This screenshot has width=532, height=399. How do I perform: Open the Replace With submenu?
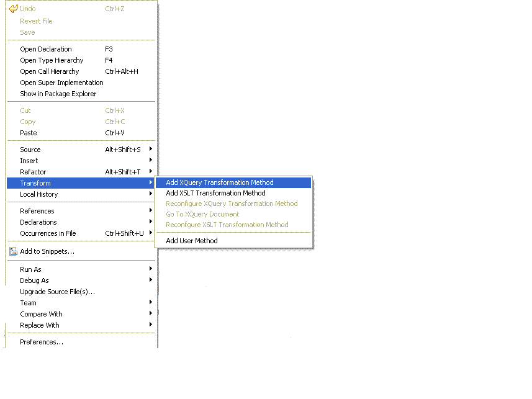(81, 325)
